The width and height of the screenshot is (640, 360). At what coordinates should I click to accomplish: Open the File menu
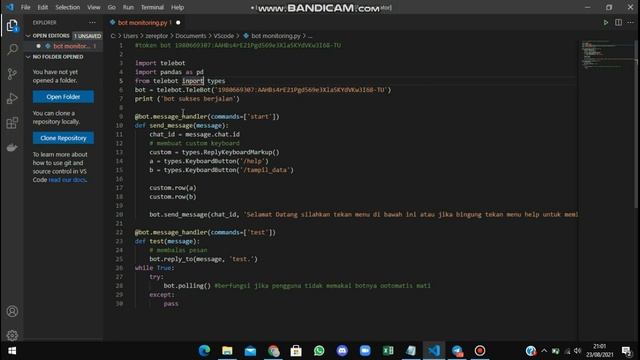point(25,7)
